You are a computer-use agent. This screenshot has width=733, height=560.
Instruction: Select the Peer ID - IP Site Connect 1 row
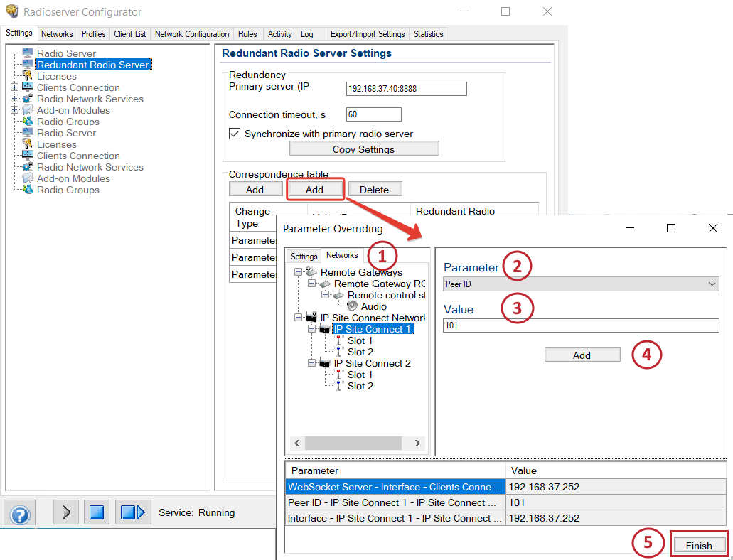click(505, 502)
